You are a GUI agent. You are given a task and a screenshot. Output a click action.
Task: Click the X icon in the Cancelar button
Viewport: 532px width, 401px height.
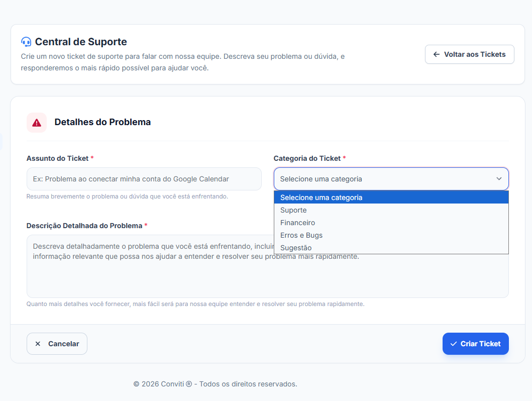click(x=38, y=344)
